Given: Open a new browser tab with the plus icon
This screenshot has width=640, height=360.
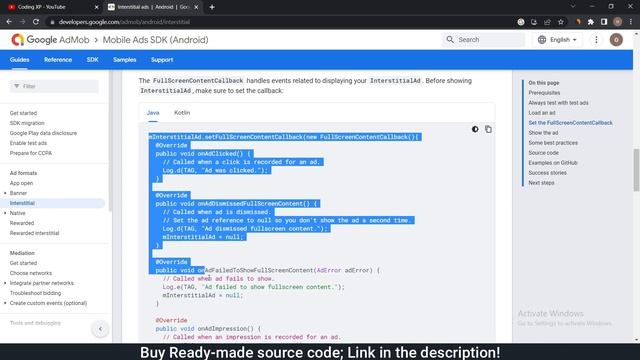Looking at the screenshot, I should 212,7.
